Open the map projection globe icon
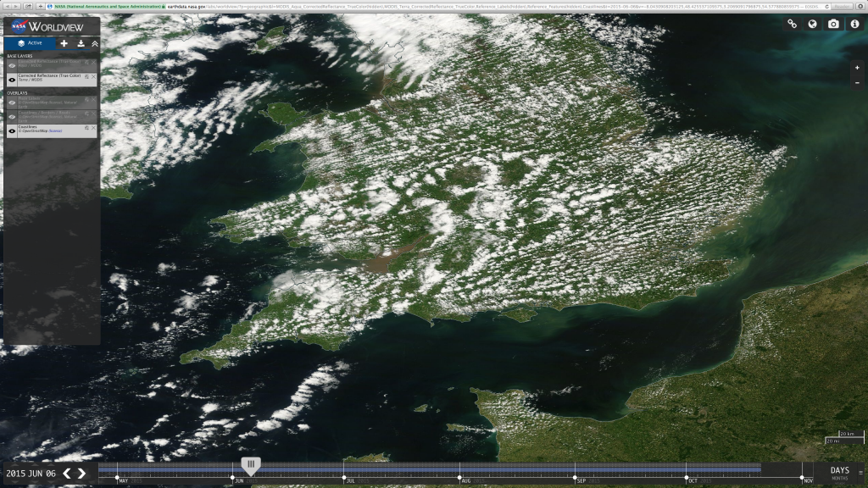The height and width of the screenshot is (488, 868). coord(813,24)
